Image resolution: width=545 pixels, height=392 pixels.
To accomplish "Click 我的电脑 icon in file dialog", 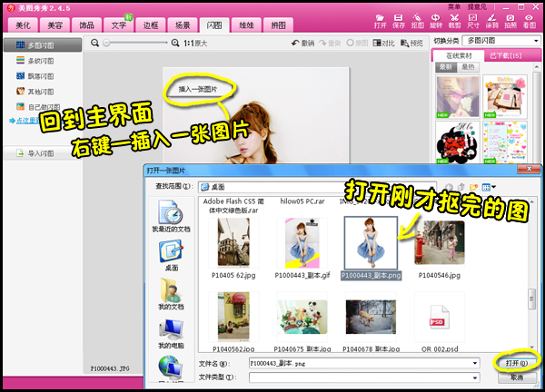I will point(170,334).
